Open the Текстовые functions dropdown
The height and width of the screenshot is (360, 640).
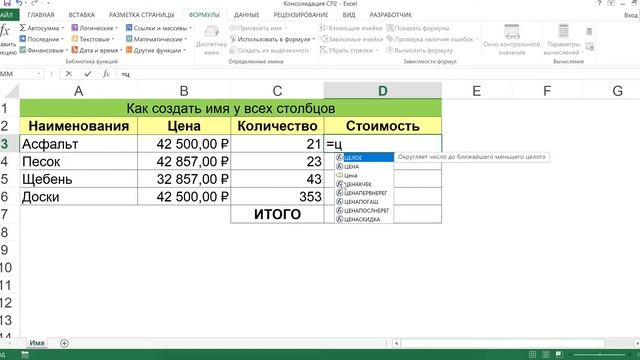coord(93,39)
